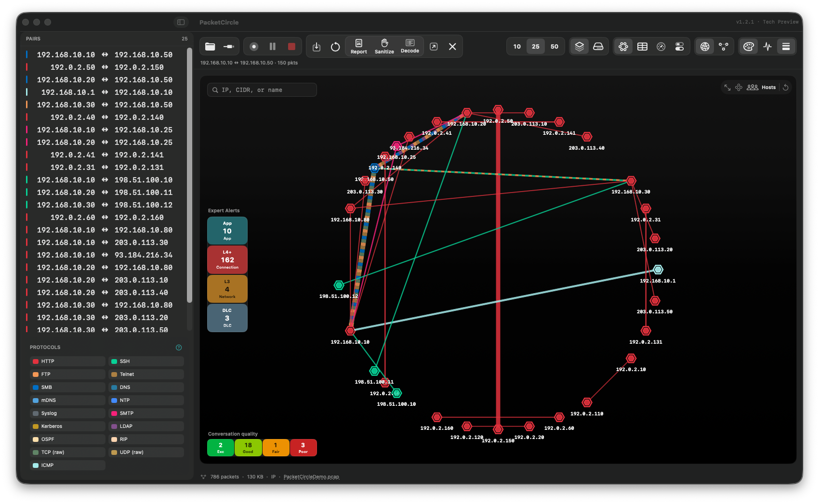Open the App 10 expert alerts card
The image size is (819, 504).
[x=227, y=231]
